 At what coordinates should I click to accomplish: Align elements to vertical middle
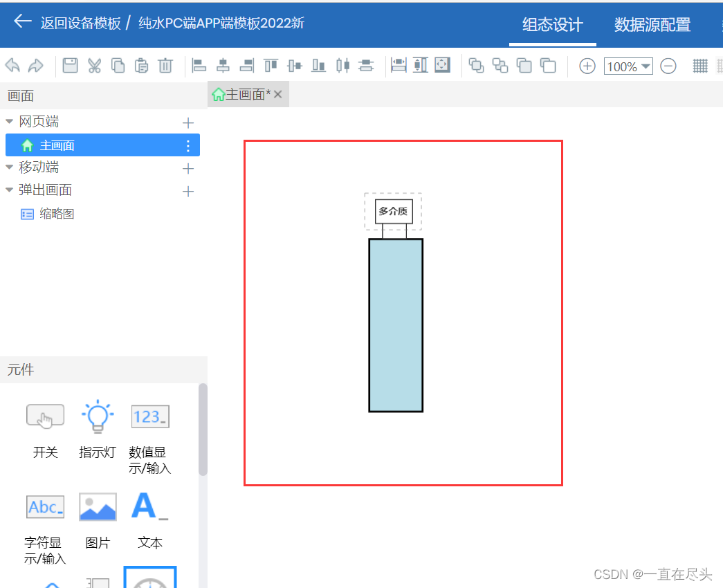[295, 66]
